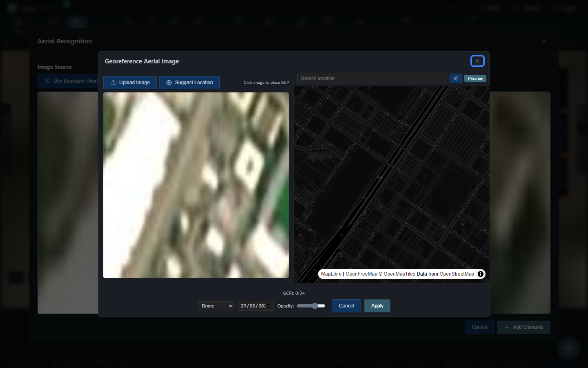This screenshot has height=368, width=588.
Task: Click the RUSK STREET label on the map
Action: [395, 168]
